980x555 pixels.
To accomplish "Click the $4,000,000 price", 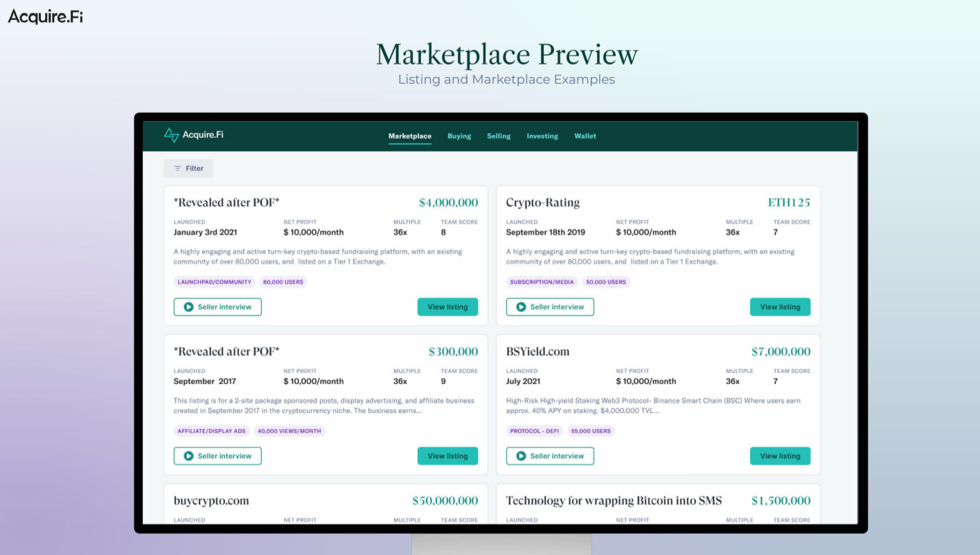I will click(448, 203).
